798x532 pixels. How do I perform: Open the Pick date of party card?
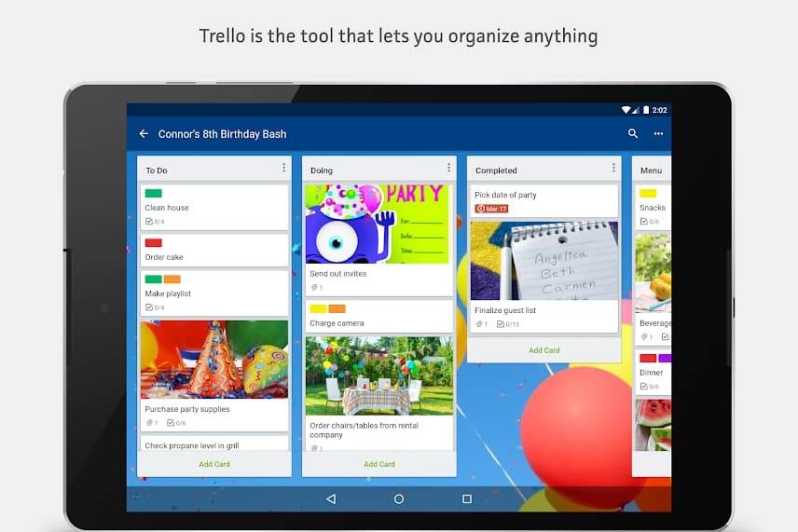(x=544, y=201)
